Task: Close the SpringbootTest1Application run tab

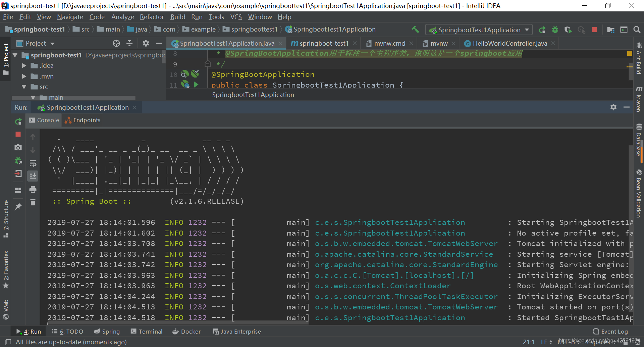Action: coord(135,107)
